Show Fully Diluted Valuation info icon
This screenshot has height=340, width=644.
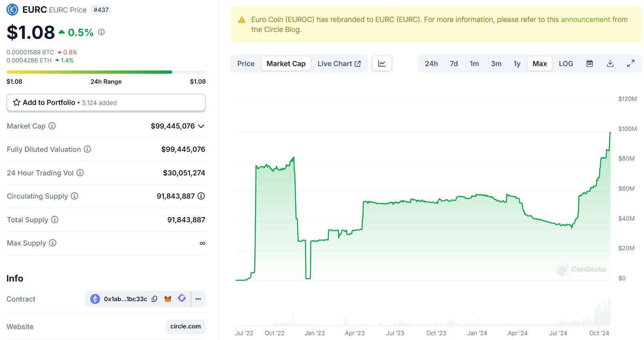[87, 149]
